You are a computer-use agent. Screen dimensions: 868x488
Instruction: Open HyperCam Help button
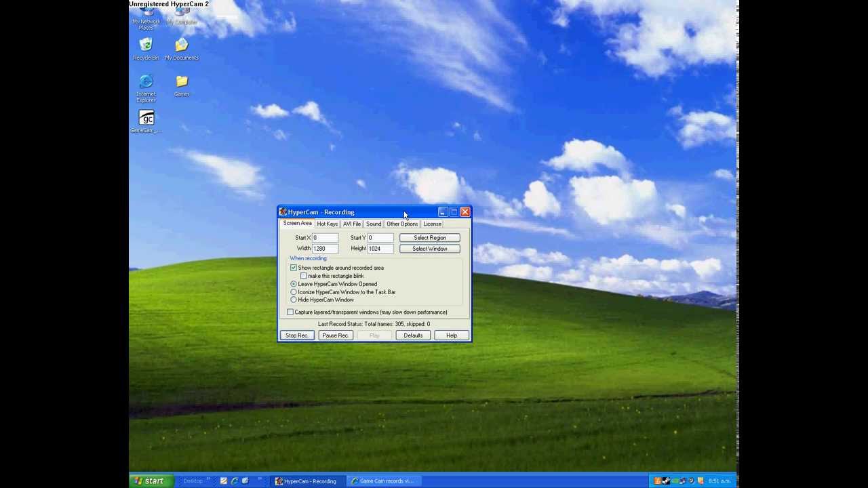tap(451, 335)
